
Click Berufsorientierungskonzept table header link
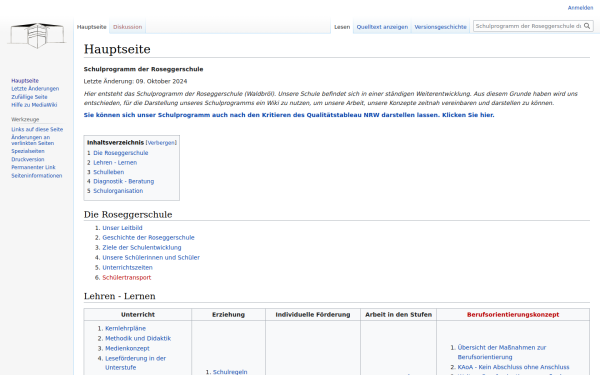pos(513,315)
